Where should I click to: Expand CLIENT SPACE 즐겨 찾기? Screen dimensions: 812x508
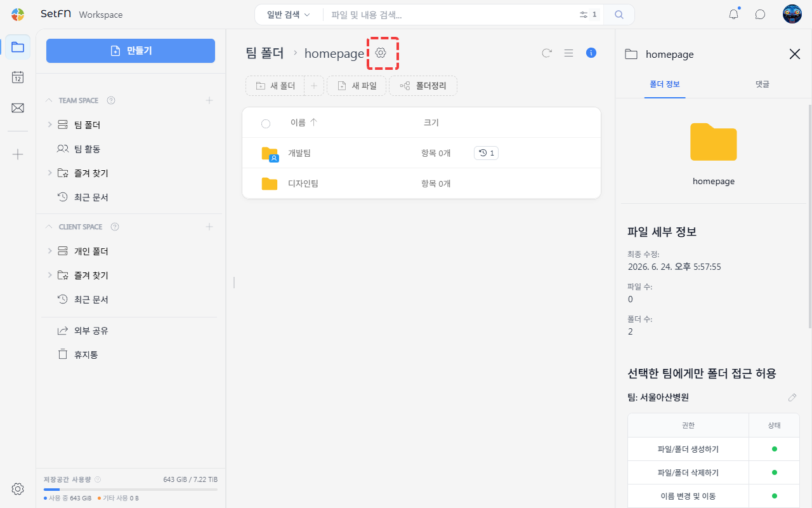[50, 275]
